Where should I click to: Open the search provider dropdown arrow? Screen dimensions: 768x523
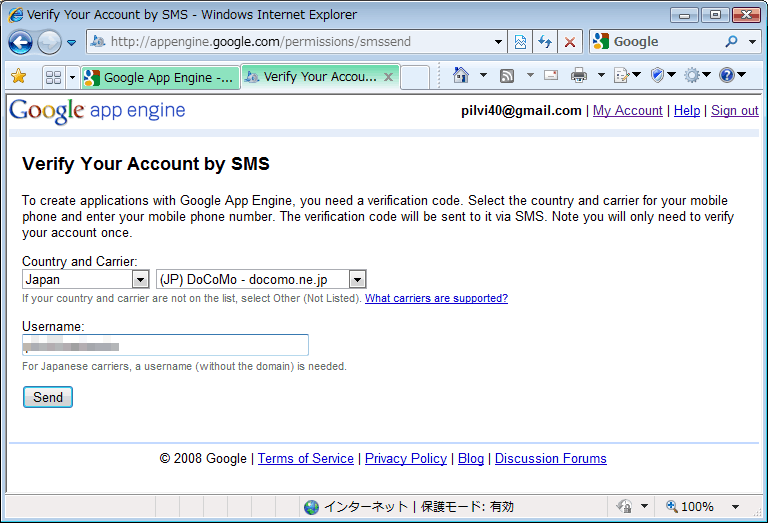tap(752, 42)
